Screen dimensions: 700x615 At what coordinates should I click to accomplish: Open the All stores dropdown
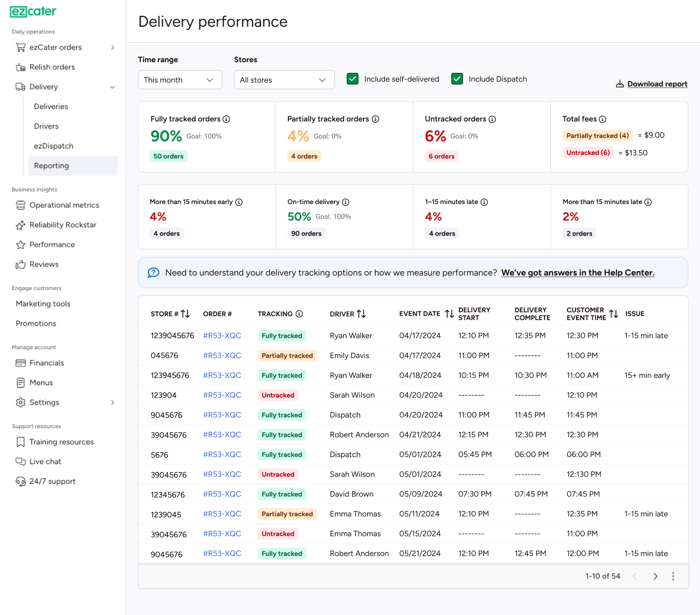(x=284, y=80)
